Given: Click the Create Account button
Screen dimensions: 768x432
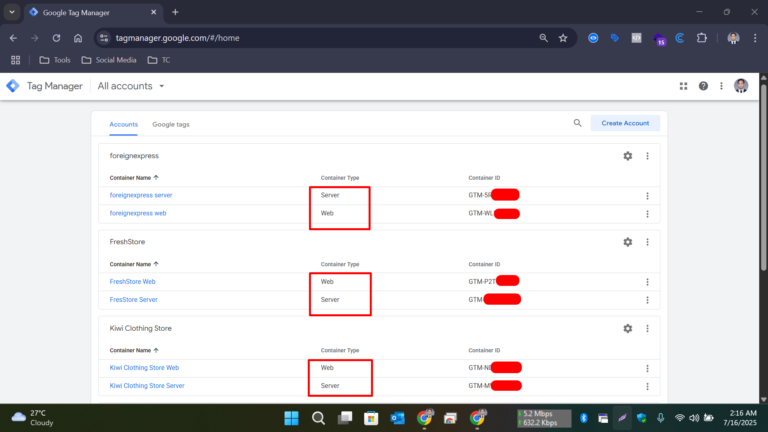Looking at the screenshot, I should (x=625, y=123).
